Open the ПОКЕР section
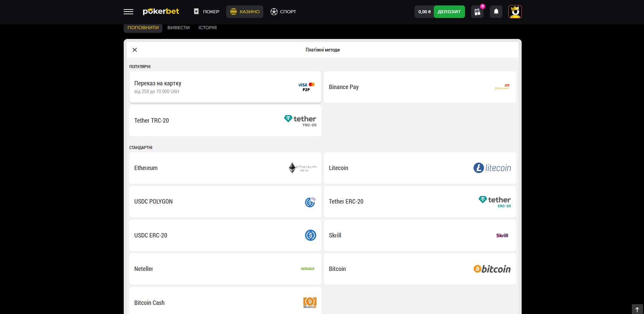The height and width of the screenshot is (314, 644). tap(206, 12)
